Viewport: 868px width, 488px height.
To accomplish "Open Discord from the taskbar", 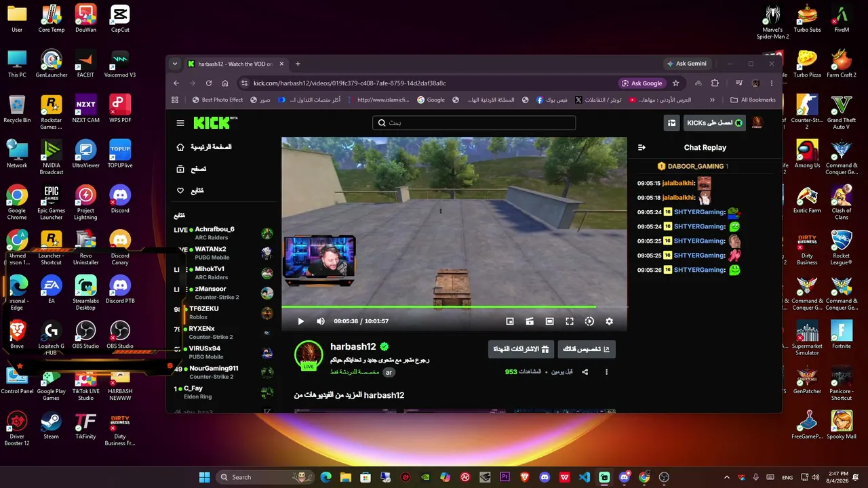I will tap(545, 477).
